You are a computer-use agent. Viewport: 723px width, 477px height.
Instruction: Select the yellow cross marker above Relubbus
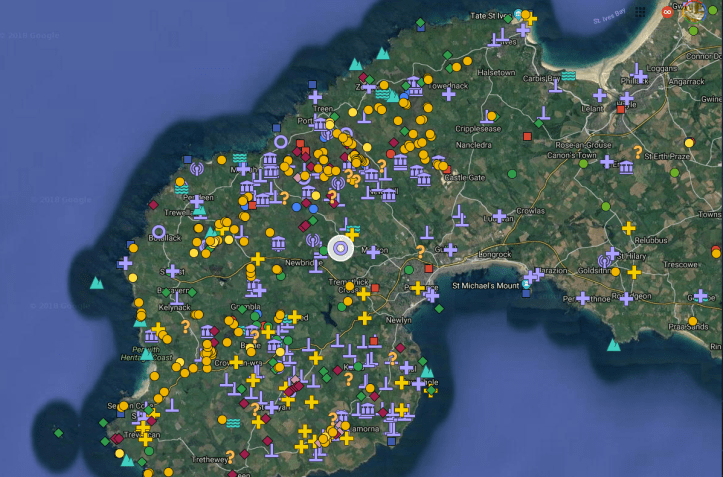coord(628,228)
